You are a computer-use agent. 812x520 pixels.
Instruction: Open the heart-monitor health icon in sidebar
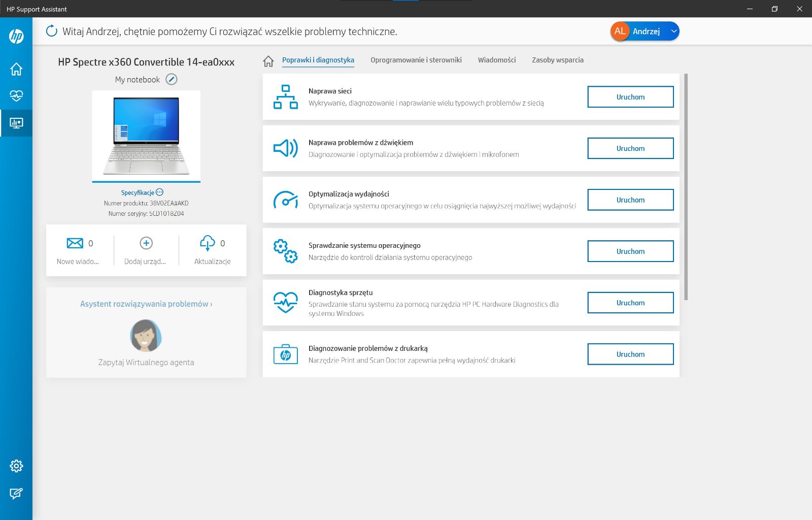tap(16, 95)
